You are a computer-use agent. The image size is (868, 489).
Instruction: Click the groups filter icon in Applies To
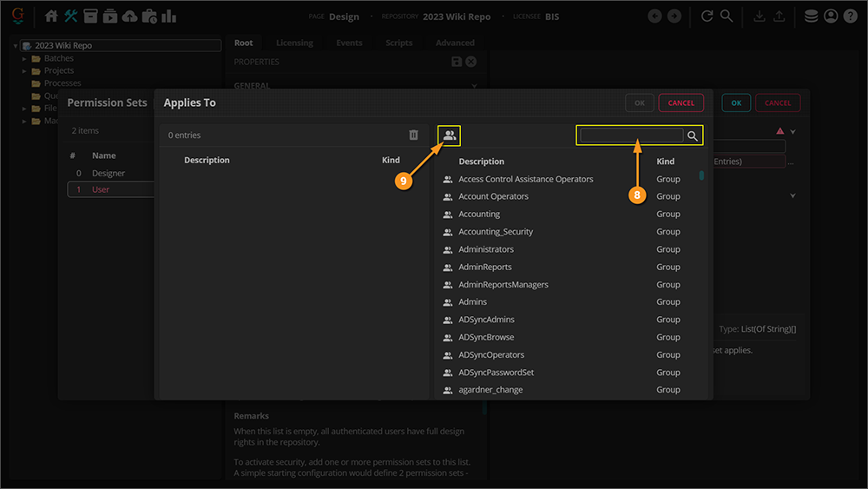(x=449, y=135)
